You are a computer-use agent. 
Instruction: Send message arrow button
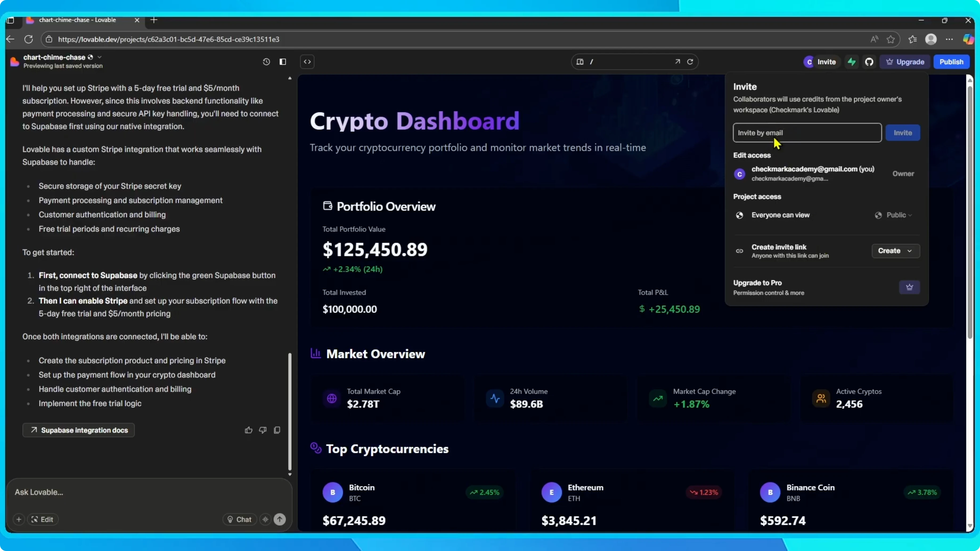280,519
